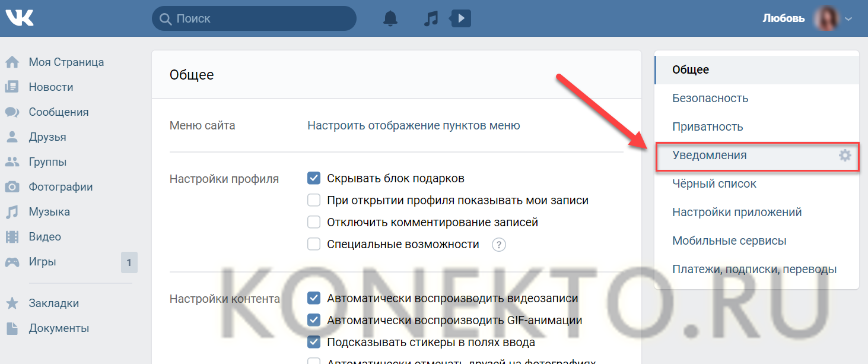Check Специальные возможности option

coord(314,245)
